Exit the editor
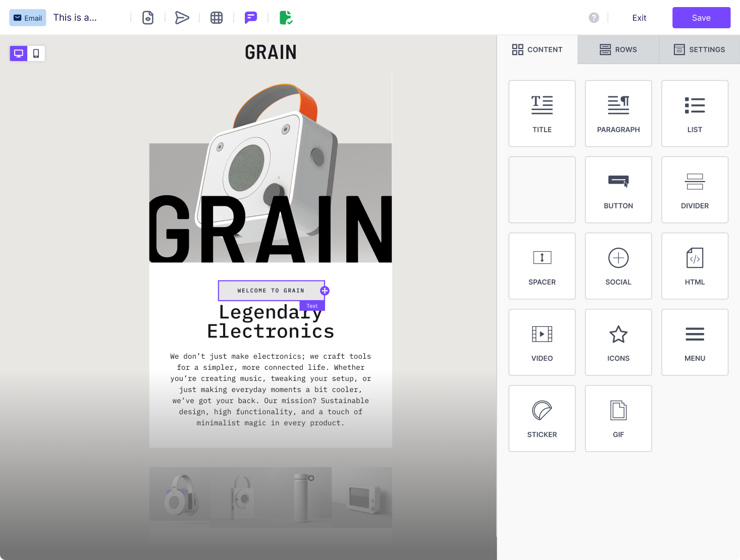 [639, 17]
